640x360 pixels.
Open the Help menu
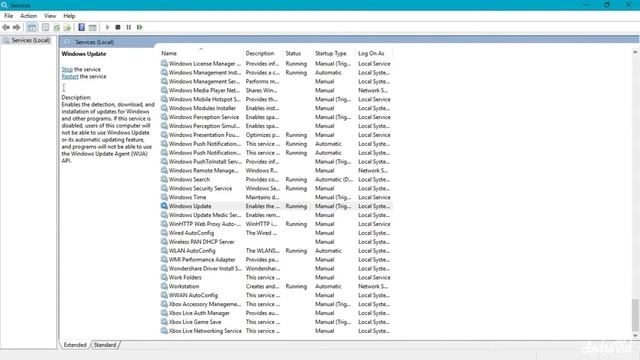[69, 16]
